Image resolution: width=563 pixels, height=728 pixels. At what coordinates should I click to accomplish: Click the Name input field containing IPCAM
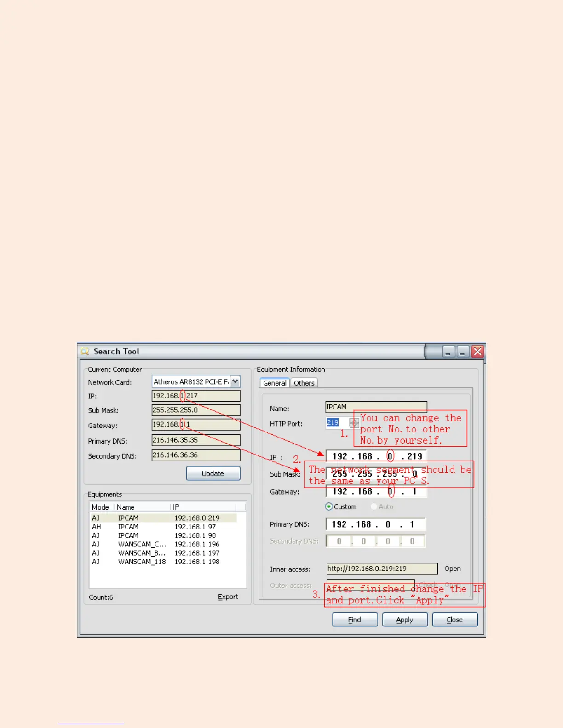[x=376, y=407]
